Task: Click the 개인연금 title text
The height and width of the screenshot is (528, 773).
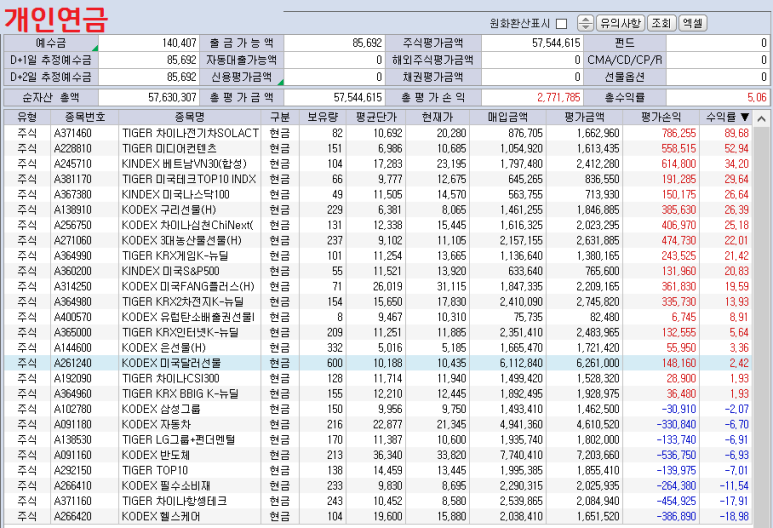Action: point(56,19)
